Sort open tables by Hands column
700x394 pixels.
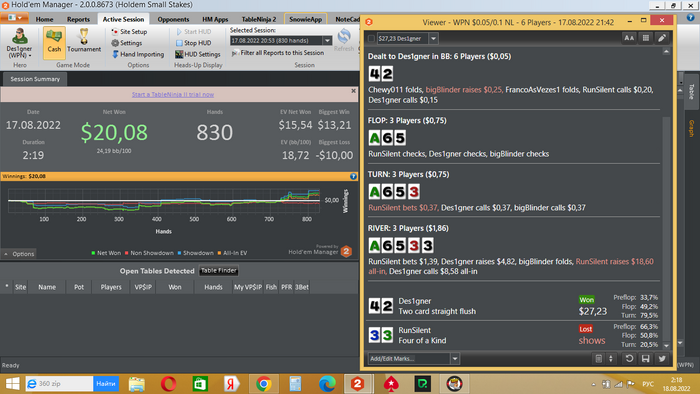[213, 287]
